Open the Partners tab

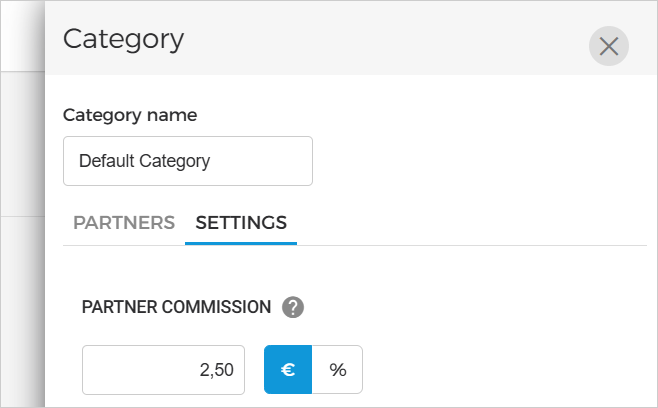pyautogui.click(x=124, y=222)
